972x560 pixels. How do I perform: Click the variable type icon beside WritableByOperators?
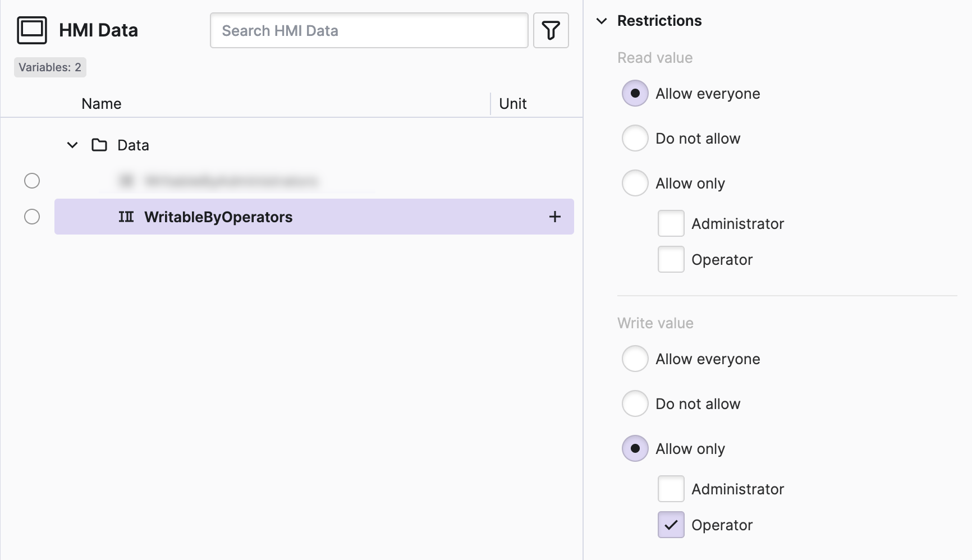coord(126,217)
